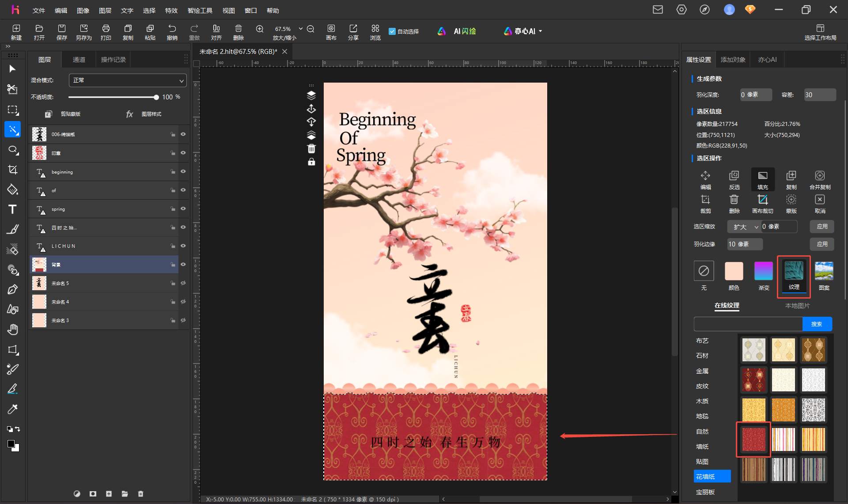Choose the 颜色 peach fill swatch

tap(734, 271)
